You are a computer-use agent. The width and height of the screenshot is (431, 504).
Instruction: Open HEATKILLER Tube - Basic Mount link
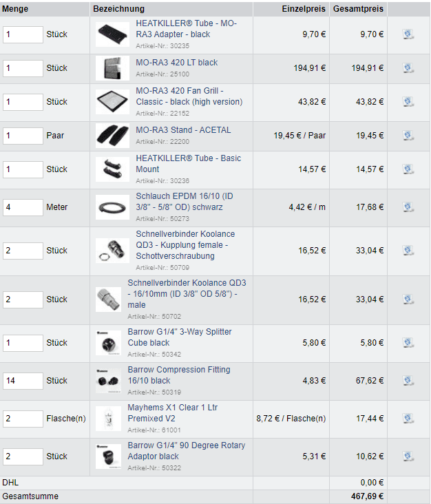pos(189,164)
